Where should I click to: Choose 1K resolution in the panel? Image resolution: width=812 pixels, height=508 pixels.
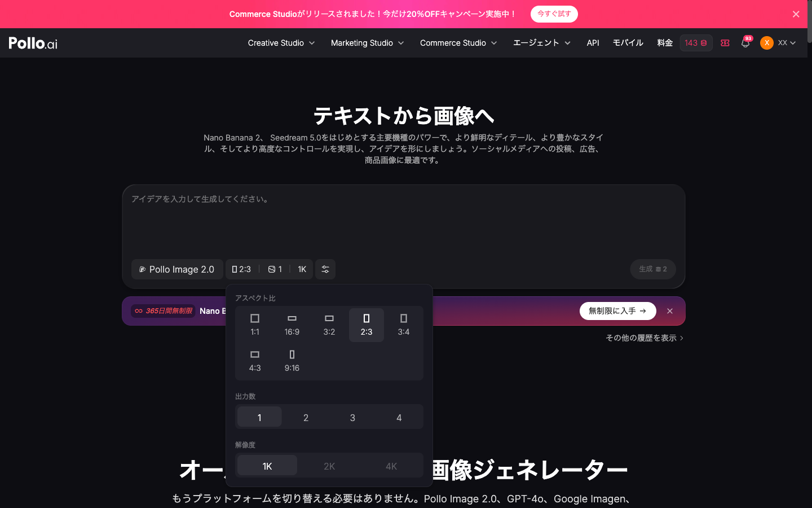pos(267,466)
